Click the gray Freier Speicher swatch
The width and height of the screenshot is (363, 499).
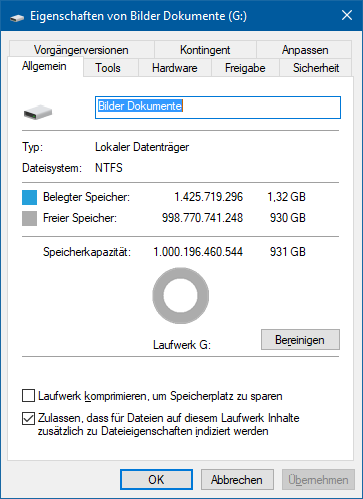click(x=29, y=219)
